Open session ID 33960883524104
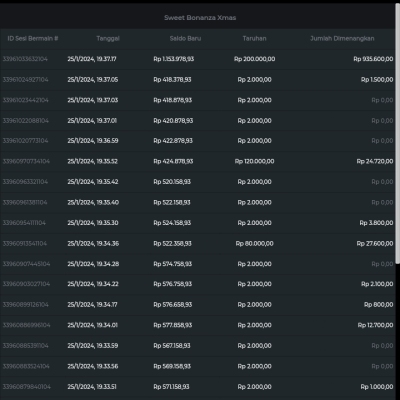 (26, 366)
